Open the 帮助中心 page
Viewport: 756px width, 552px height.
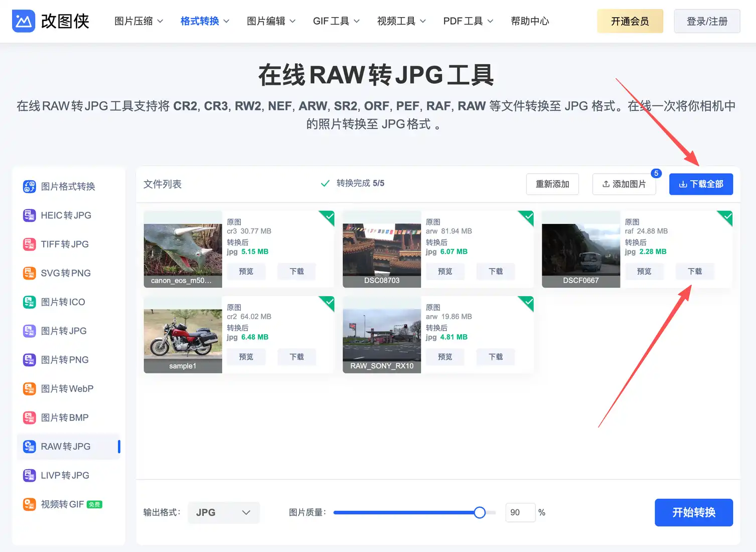click(529, 21)
